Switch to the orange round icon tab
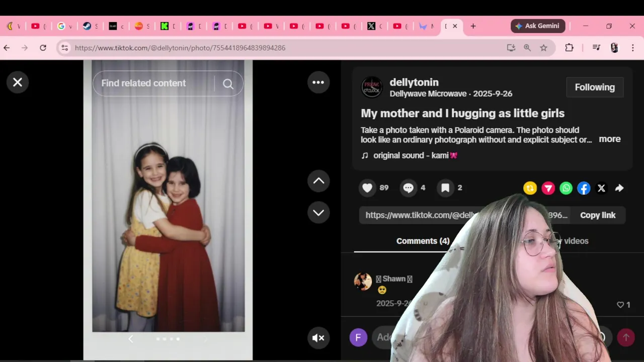 click(x=142, y=26)
